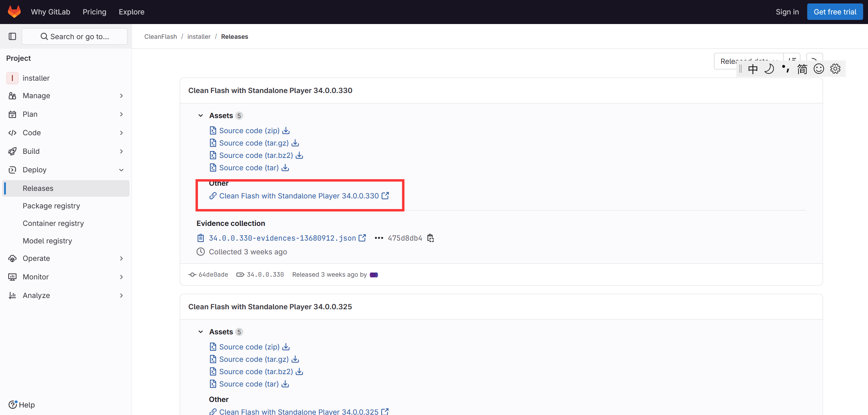Expand the Analyze sidebar section
868x415 pixels.
66,296
